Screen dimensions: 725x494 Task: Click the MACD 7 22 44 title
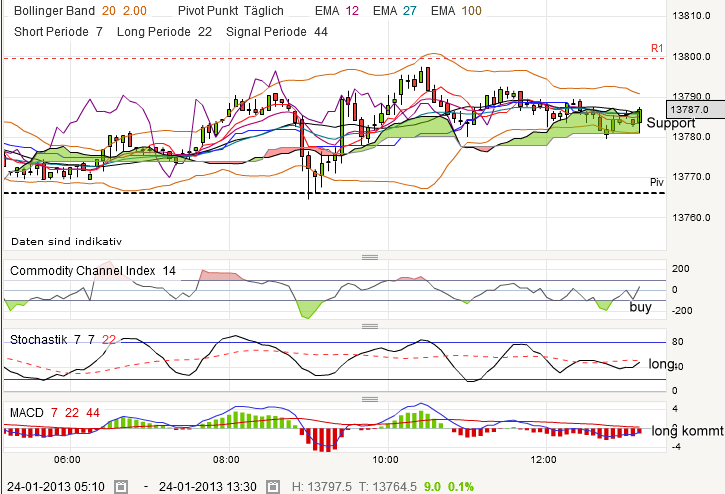point(55,413)
